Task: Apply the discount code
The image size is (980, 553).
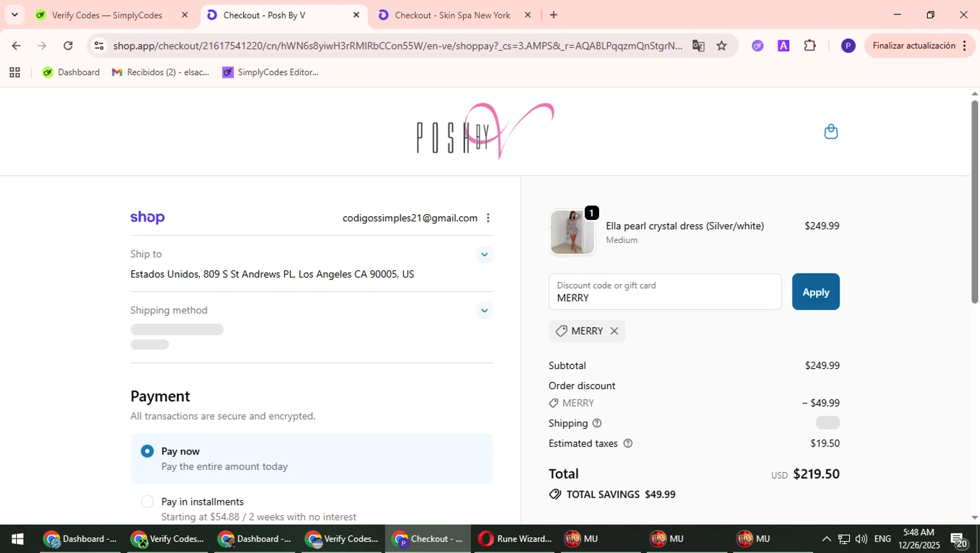Action: [x=815, y=292]
